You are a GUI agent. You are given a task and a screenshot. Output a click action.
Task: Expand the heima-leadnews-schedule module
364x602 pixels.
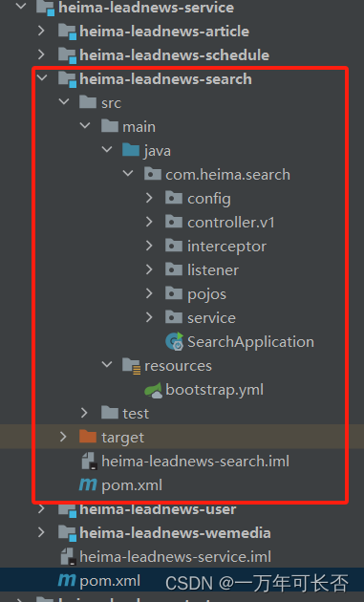41,54
